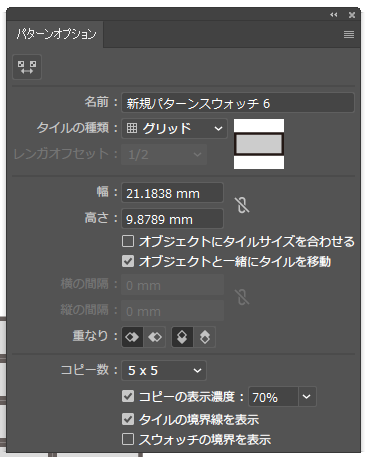Select bottom-in-front overlap icon
Screen dimensions: 367x457
coord(204,337)
